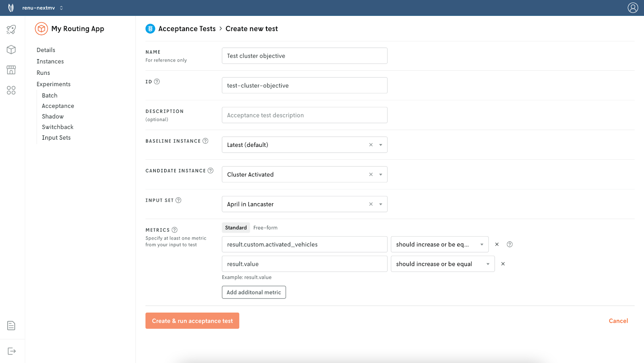Open the user account profile icon
The image size is (644, 363).
[x=633, y=8]
